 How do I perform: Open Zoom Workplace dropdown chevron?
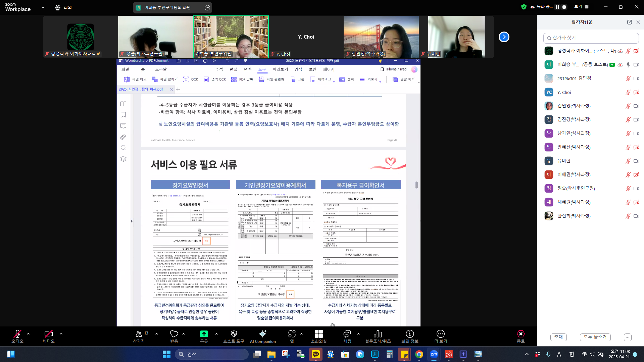pyautogui.click(x=43, y=7)
